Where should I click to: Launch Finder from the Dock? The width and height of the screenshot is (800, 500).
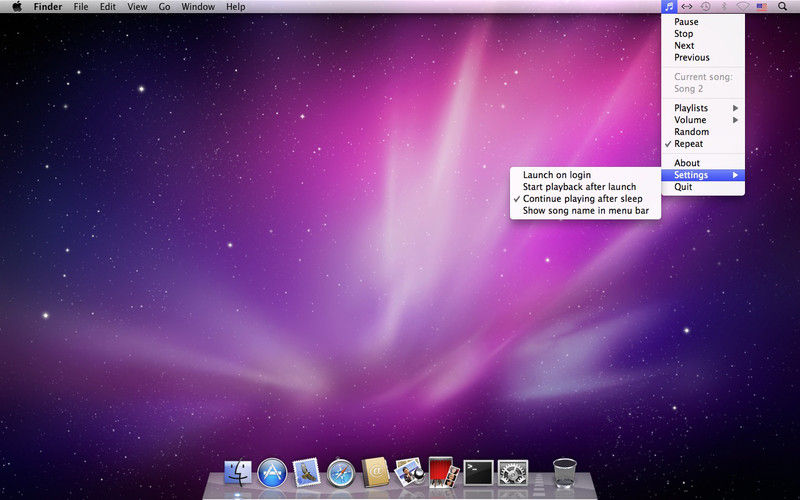[x=238, y=472]
